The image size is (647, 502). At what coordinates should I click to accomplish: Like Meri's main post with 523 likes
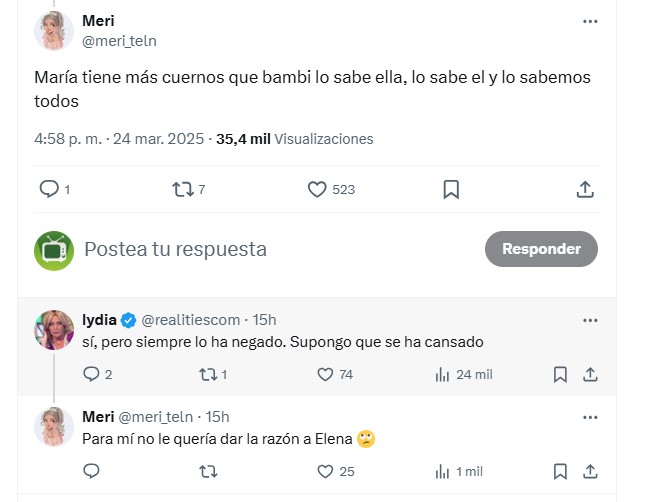click(x=318, y=189)
